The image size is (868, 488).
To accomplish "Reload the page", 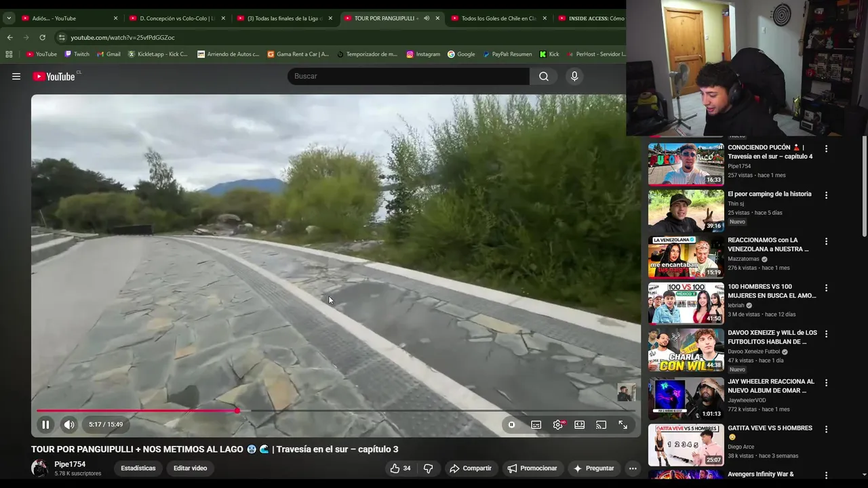I will point(42,38).
